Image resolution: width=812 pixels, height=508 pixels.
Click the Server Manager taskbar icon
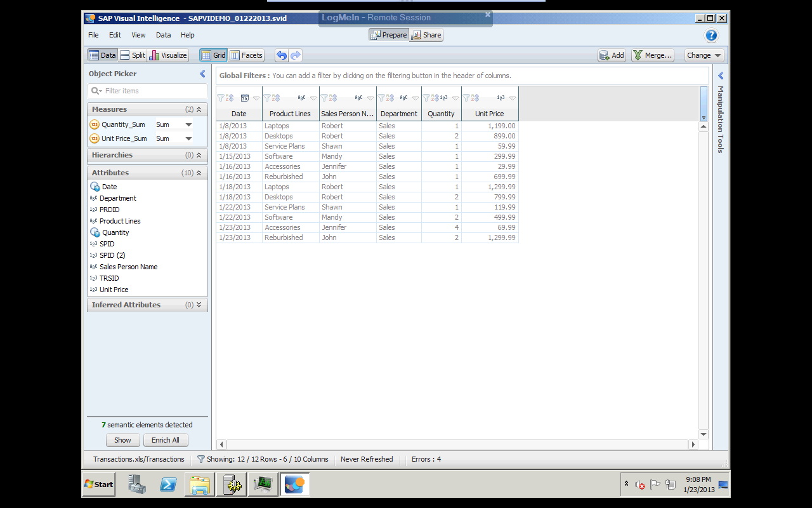(136, 485)
